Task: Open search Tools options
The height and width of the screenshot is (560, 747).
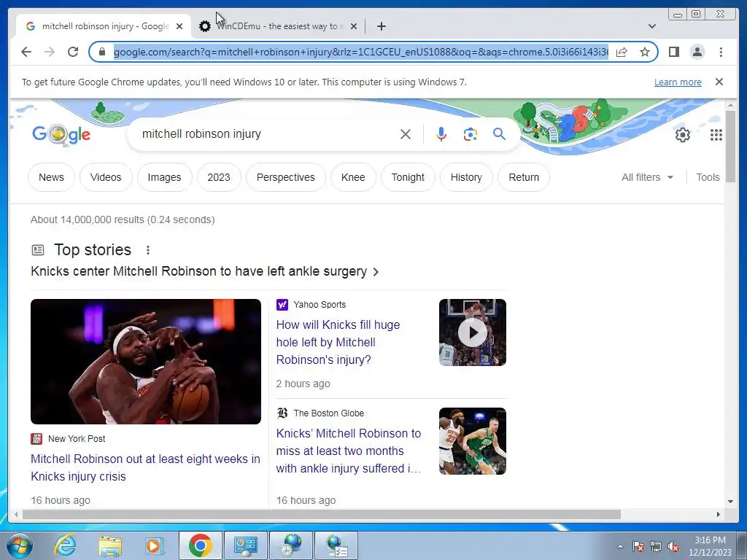Action: pos(708,177)
